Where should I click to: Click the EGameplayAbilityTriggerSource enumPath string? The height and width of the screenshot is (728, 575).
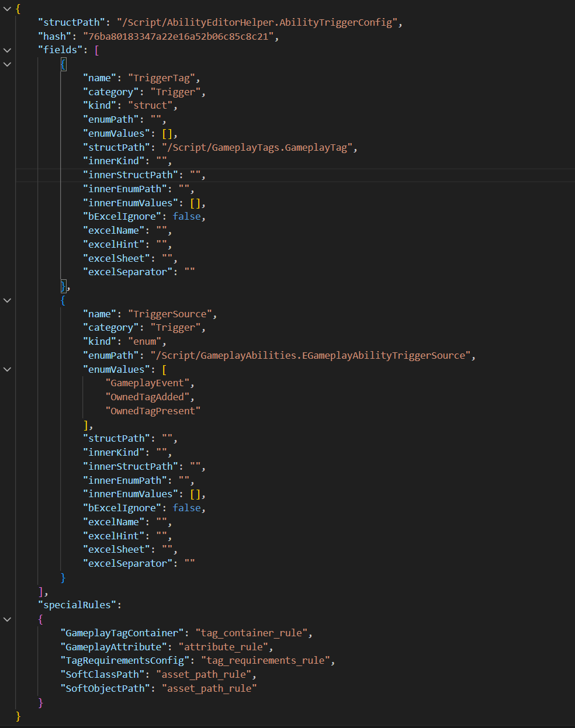coord(310,355)
